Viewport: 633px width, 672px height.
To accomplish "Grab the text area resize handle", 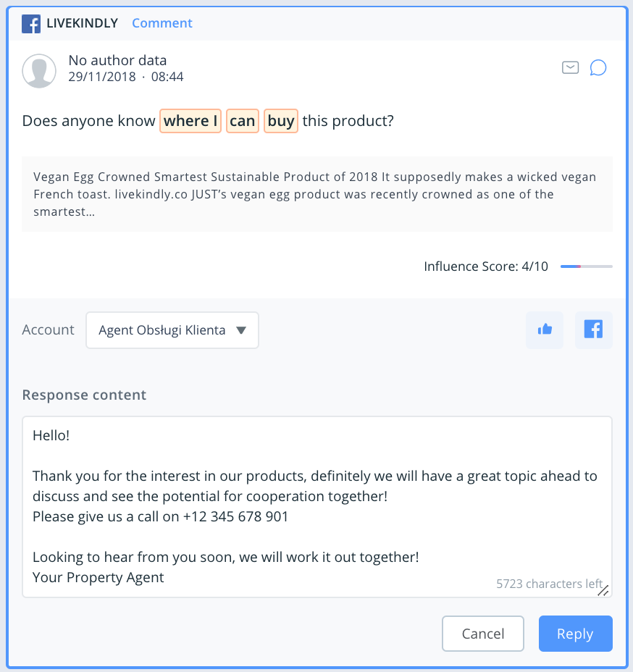I will point(603,590).
